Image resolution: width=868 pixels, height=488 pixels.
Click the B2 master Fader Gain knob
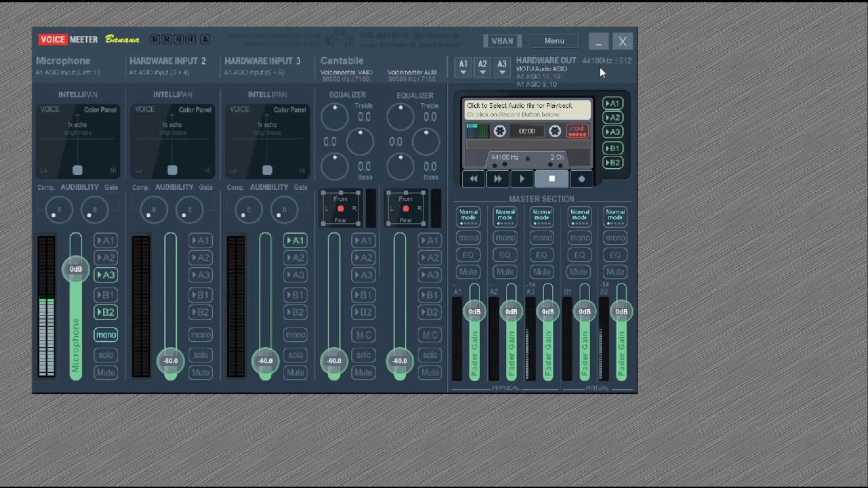coord(621,312)
